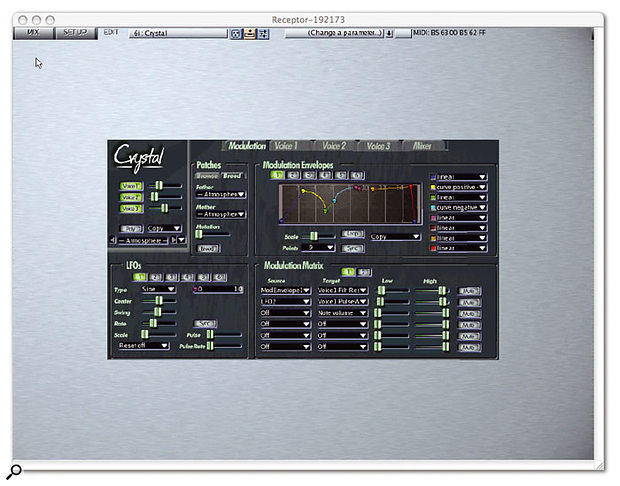Open the envelope Points dropdown

pyautogui.click(x=318, y=248)
